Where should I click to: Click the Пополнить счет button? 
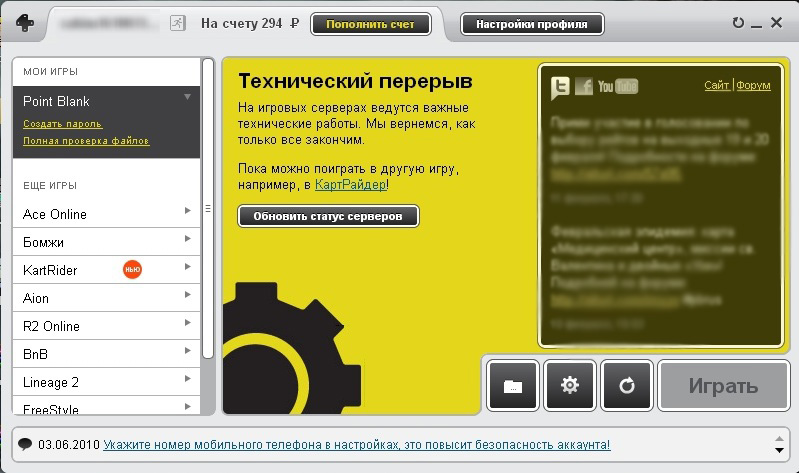pyautogui.click(x=370, y=23)
